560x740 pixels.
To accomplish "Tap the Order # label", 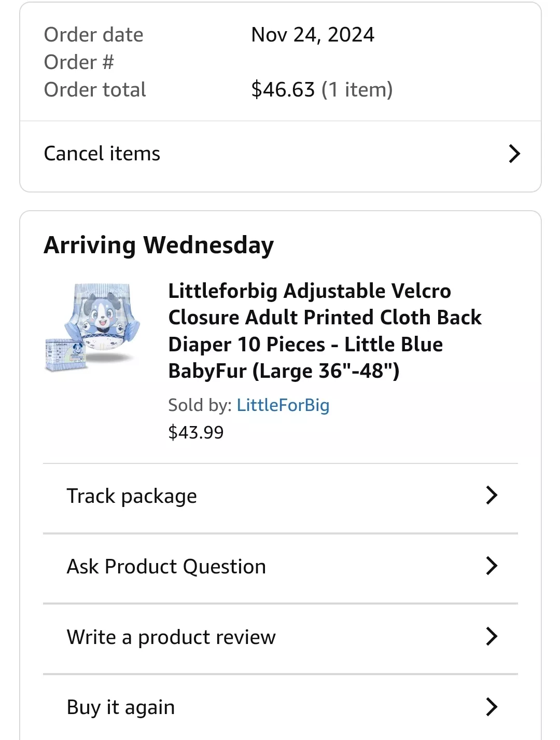I will pos(79,62).
